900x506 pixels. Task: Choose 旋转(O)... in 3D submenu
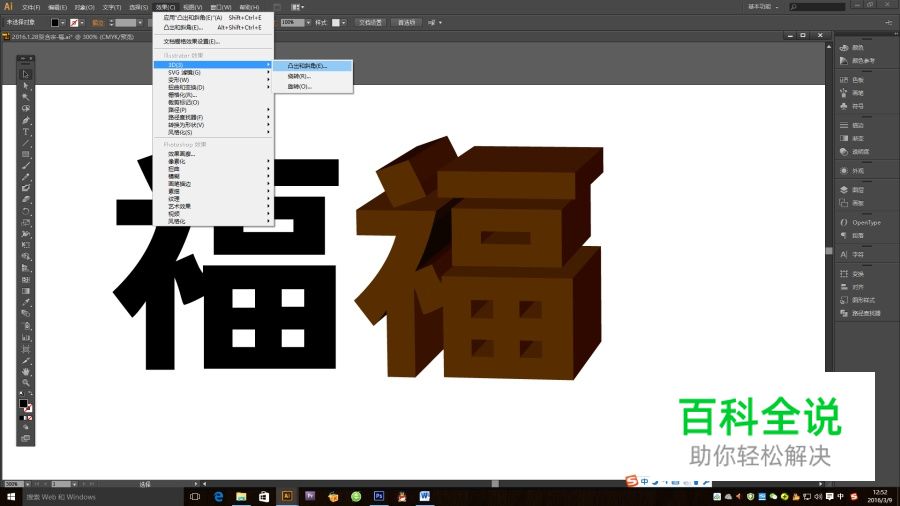point(312,87)
